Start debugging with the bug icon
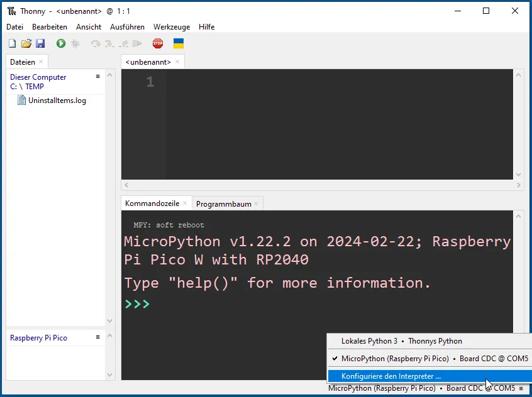The image size is (532, 397). 75,43
